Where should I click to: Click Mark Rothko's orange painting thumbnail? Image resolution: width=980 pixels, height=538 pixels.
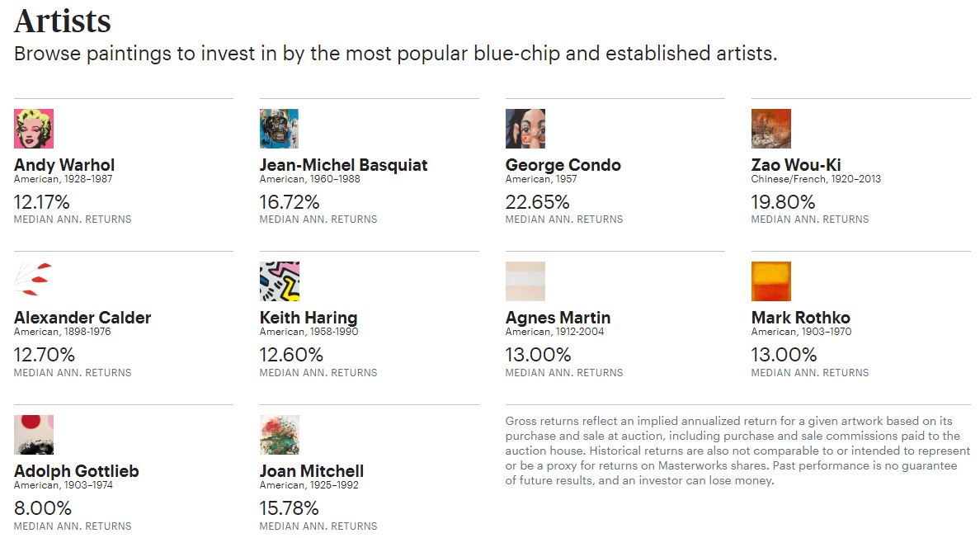(770, 281)
